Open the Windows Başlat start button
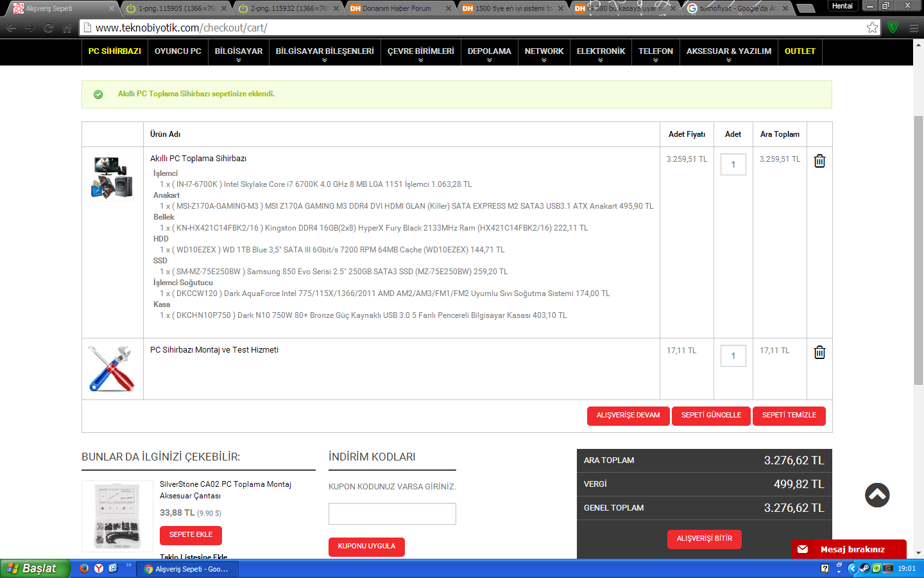The height and width of the screenshot is (578, 924). coord(35,568)
